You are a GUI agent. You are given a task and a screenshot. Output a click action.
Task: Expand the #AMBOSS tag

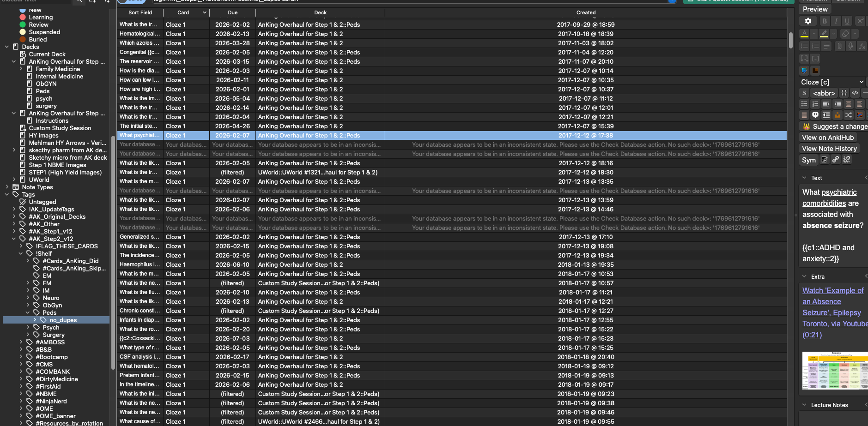click(21, 342)
